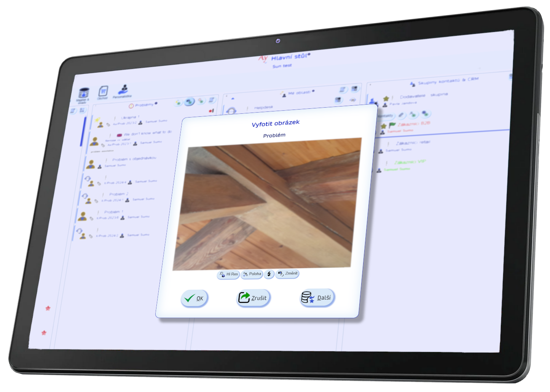Cancel the dialog with Zrušit

(x=253, y=298)
